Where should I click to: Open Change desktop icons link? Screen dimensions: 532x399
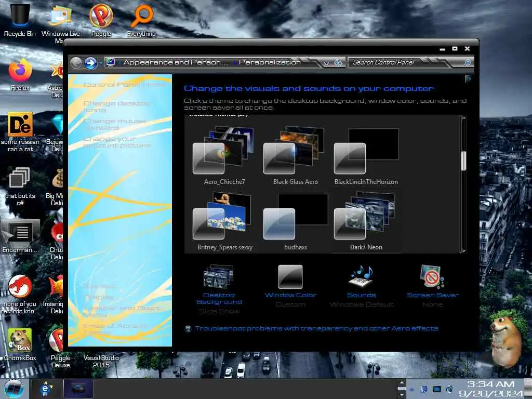117,107
